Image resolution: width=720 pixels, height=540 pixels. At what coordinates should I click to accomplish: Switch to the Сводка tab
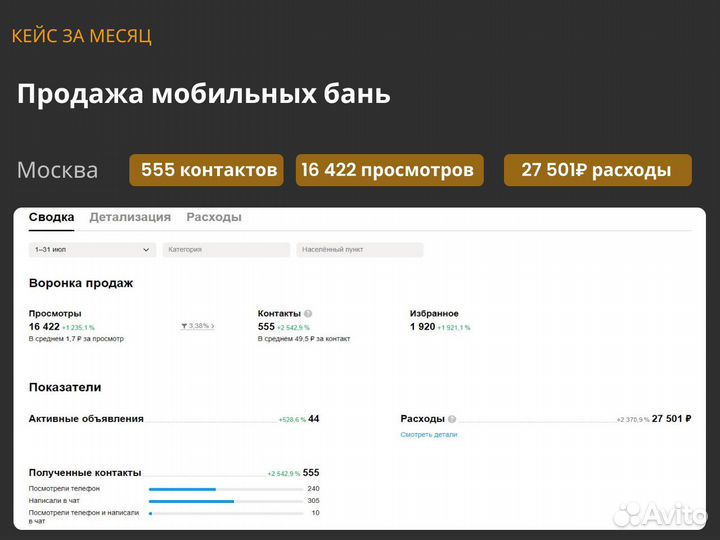[x=51, y=217]
